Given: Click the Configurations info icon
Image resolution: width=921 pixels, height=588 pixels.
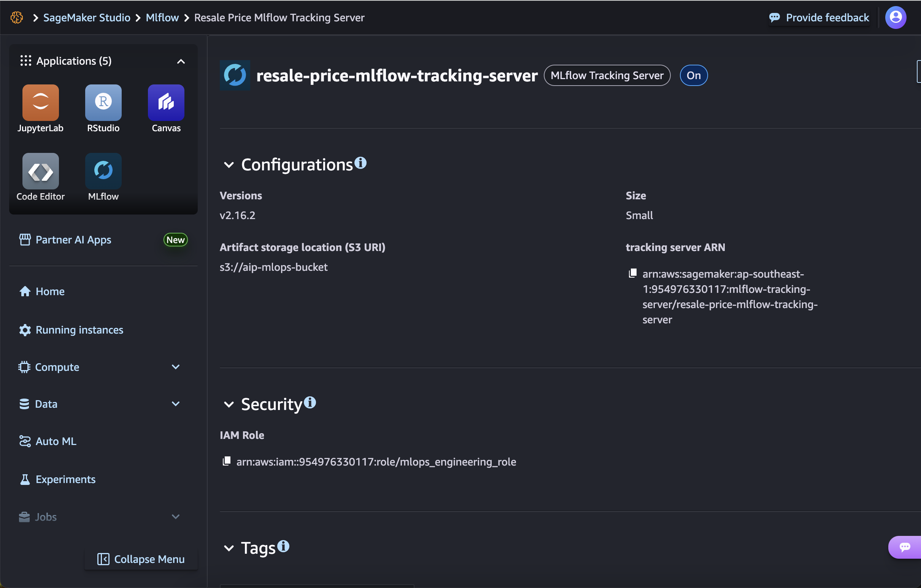Looking at the screenshot, I should [x=360, y=163].
